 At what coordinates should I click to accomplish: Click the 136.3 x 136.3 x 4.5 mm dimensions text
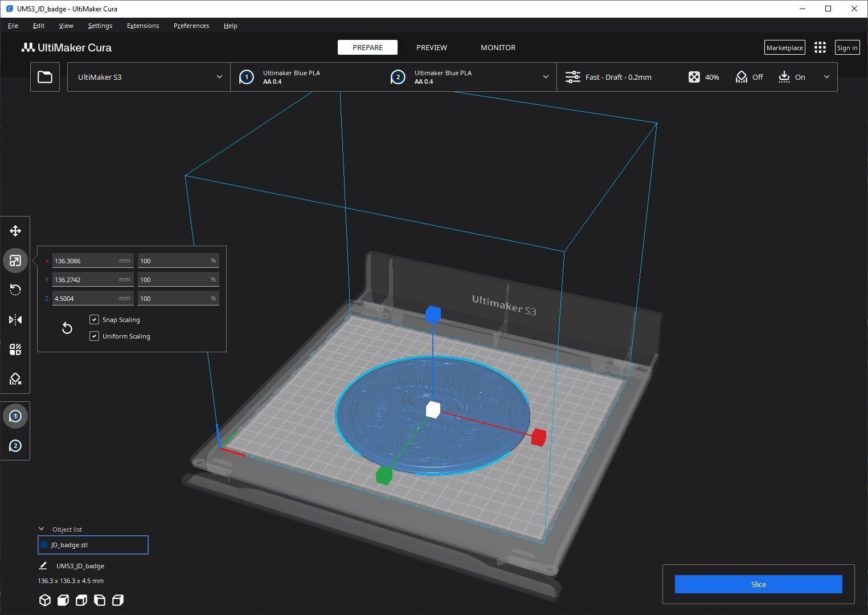tap(71, 581)
